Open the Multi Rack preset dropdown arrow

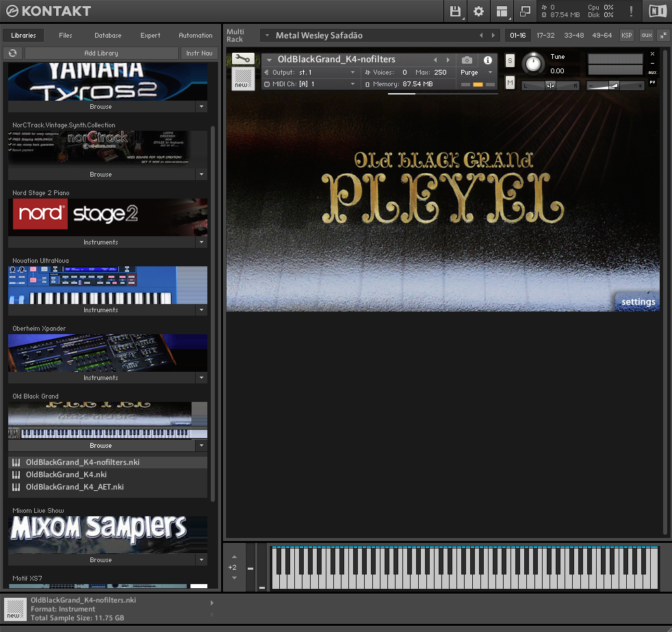pos(267,36)
